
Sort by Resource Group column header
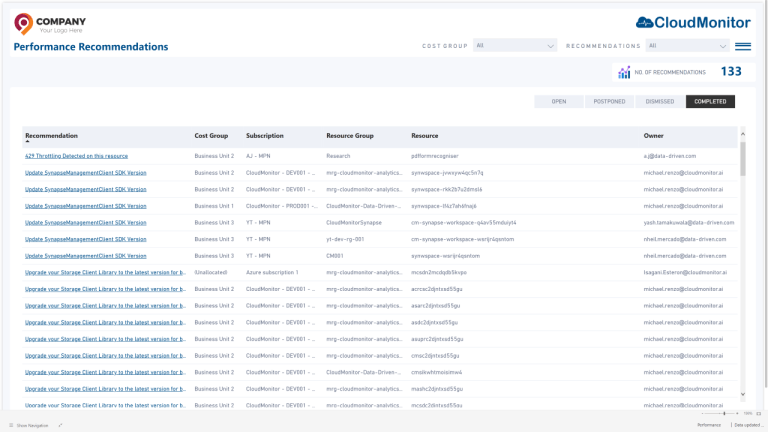pyautogui.click(x=350, y=136)
